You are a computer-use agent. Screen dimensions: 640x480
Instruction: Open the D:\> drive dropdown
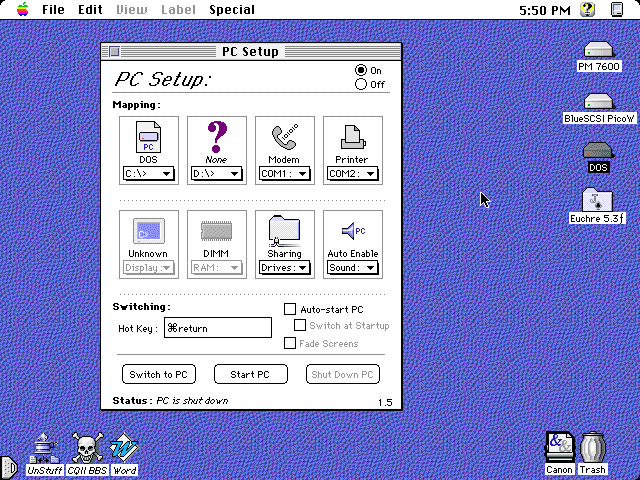[x=216, y=173]
